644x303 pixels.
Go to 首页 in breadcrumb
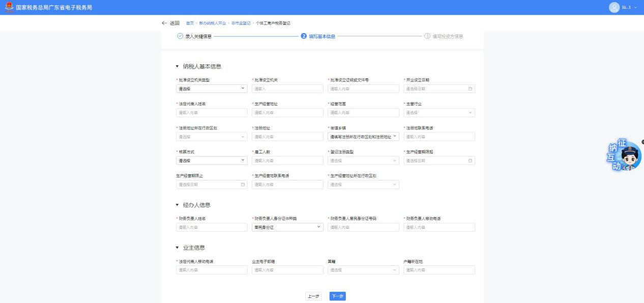pyautogui.click(x=190, y=24)
